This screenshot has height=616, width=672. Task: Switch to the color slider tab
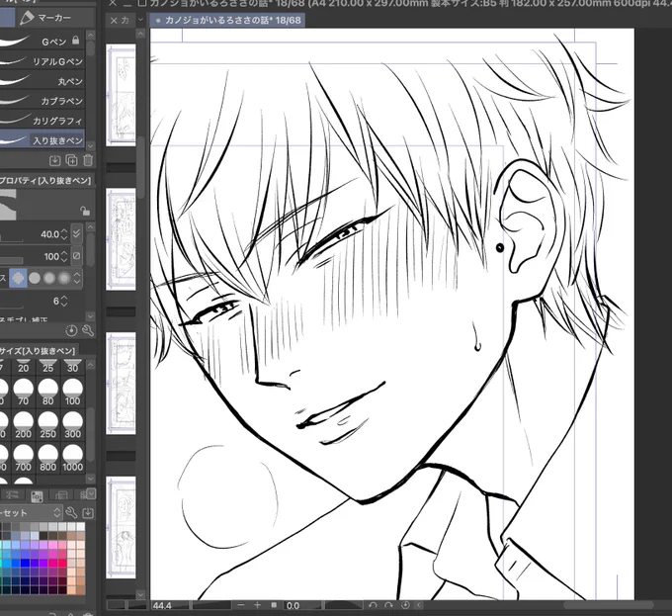[x=12, y=495]
